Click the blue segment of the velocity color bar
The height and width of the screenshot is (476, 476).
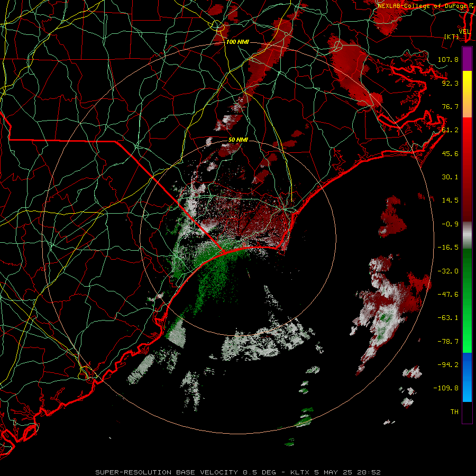point(467,377)
